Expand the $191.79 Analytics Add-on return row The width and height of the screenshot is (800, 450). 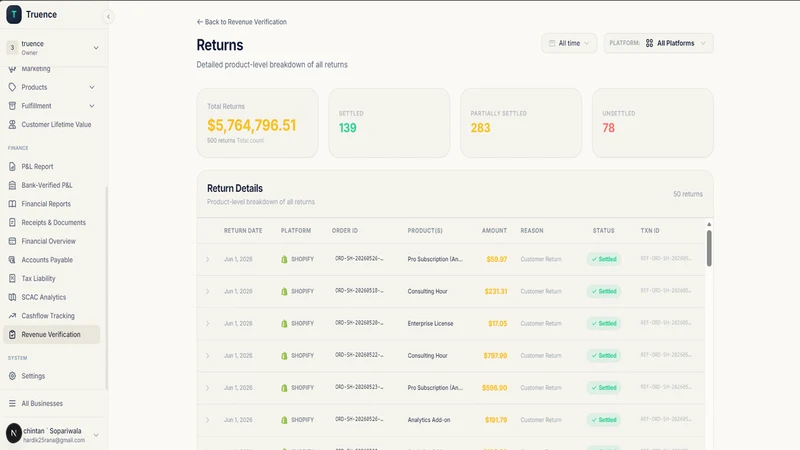pos(208,420)
